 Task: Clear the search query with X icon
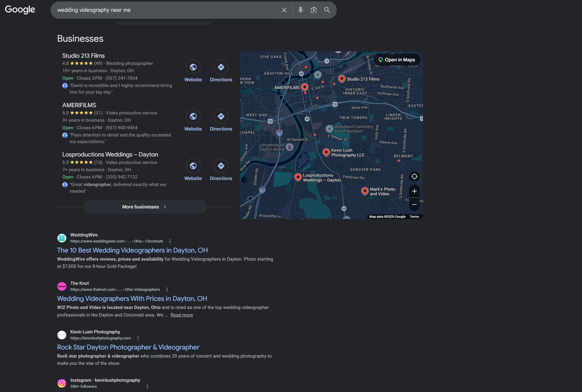point(284,10)
